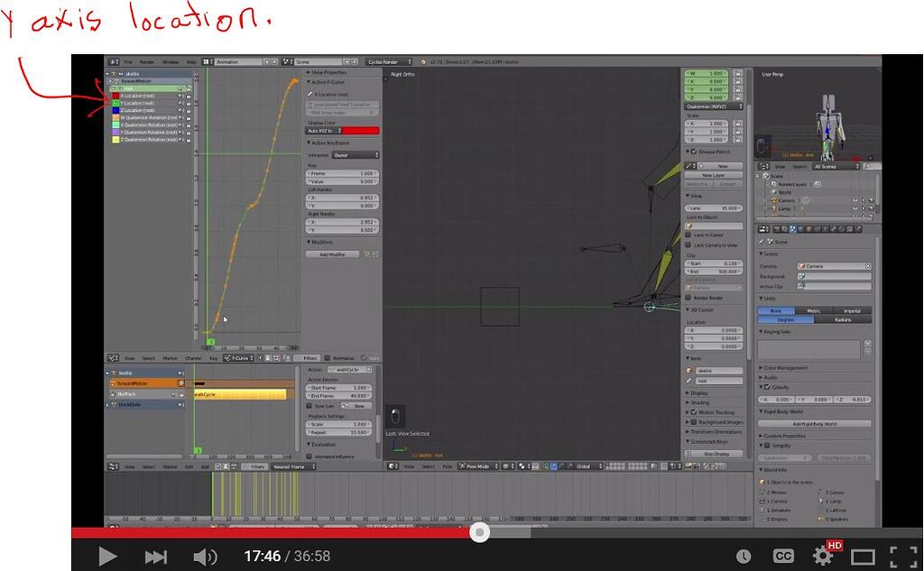
Task: Open the Auto XYZ to RGB dropdown
Action: click(323, 131)
